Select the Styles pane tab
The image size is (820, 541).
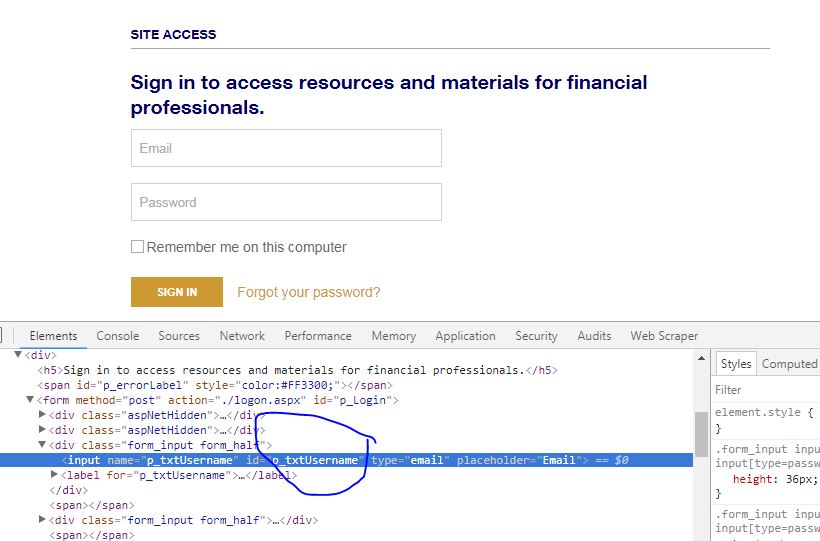pos(736,364)
